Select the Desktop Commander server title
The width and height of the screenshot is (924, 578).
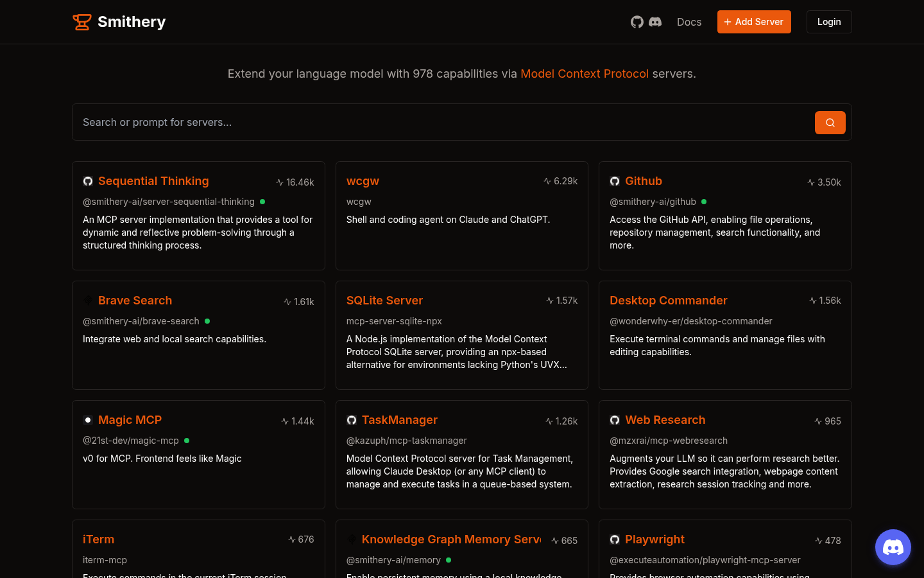pyautogui.click(x=668, y=301)
